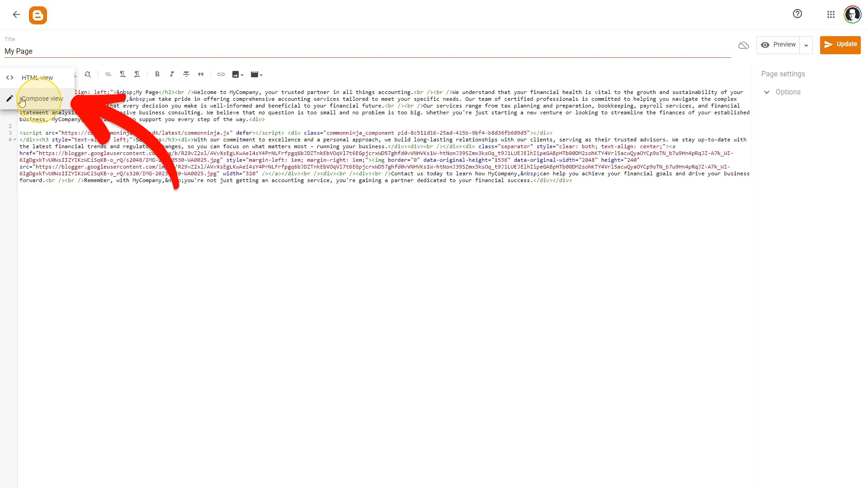The width and height of the screenshot is (868, 488).
Task: Open the Google apps grid
Action: pyautogui.click(x=831, y=15)
